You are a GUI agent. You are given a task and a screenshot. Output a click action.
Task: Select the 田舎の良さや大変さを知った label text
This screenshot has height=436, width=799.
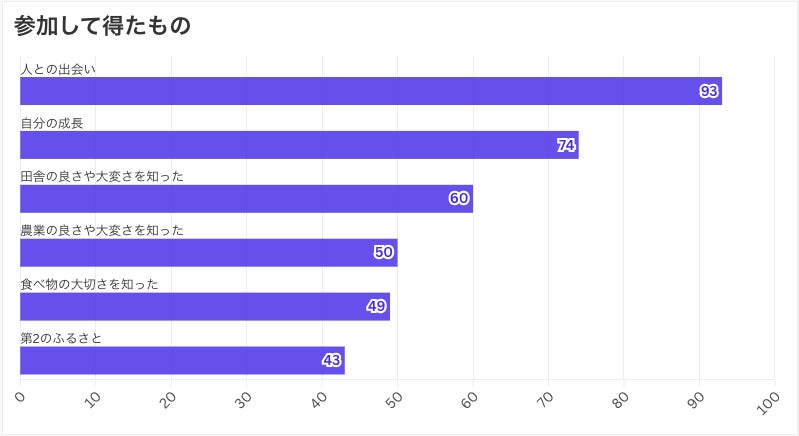click(x=102, y=177)
